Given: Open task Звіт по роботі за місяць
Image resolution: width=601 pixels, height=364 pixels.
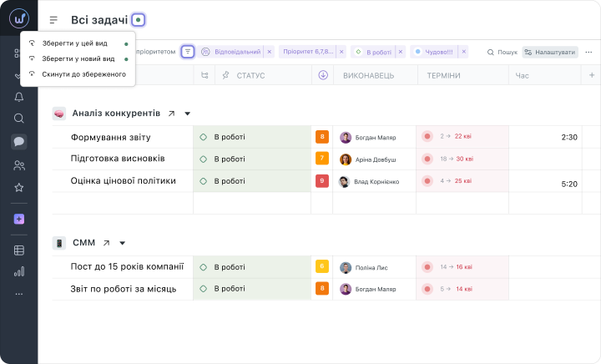Looking at the screenshot, I should click(x=124, y=289).
